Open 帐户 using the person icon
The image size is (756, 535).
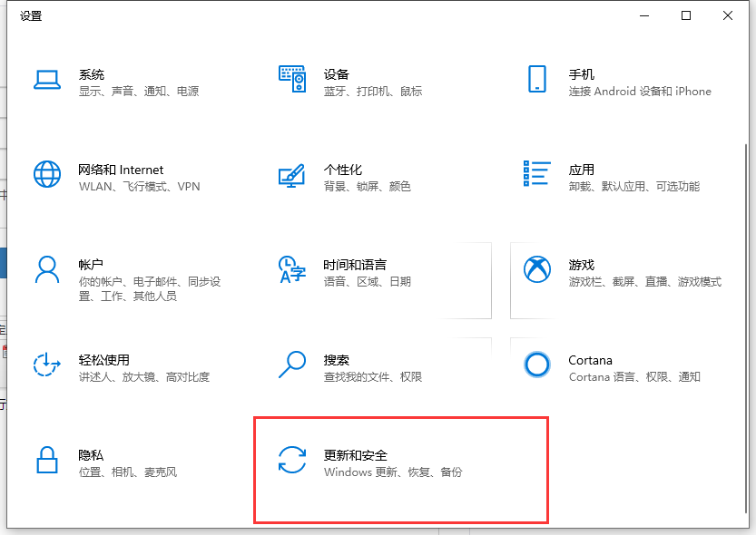47,269
